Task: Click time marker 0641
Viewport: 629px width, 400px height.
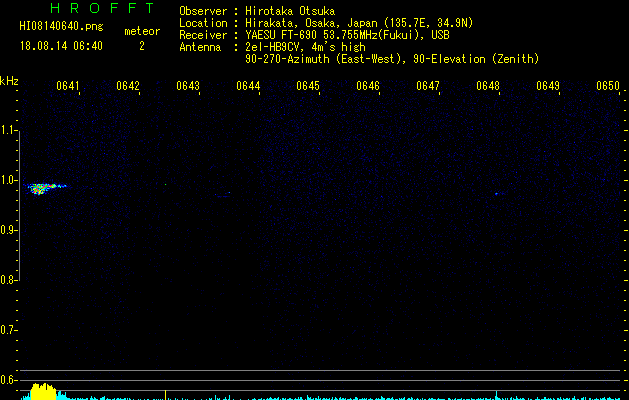Action: tap(68, 86)
